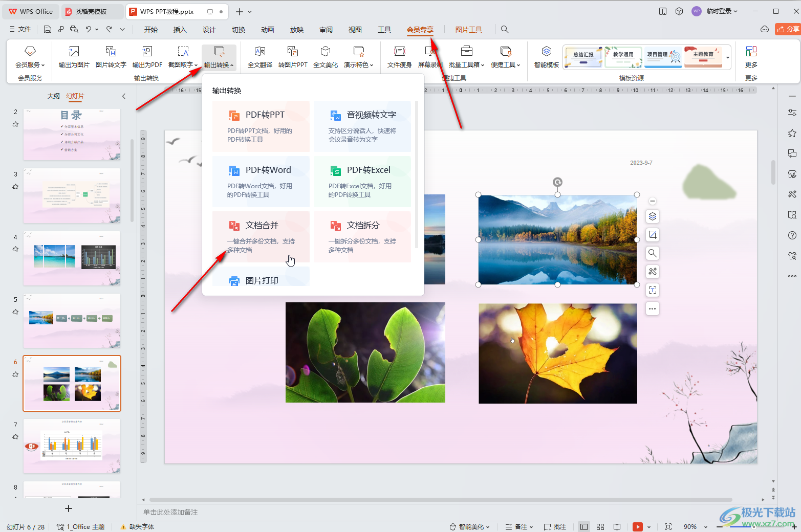Image resolution: width=801 pixels, height=532 pixels.
Task: Expand the 批量工具箱 dropdown
Action: click(x=467, y=65)
